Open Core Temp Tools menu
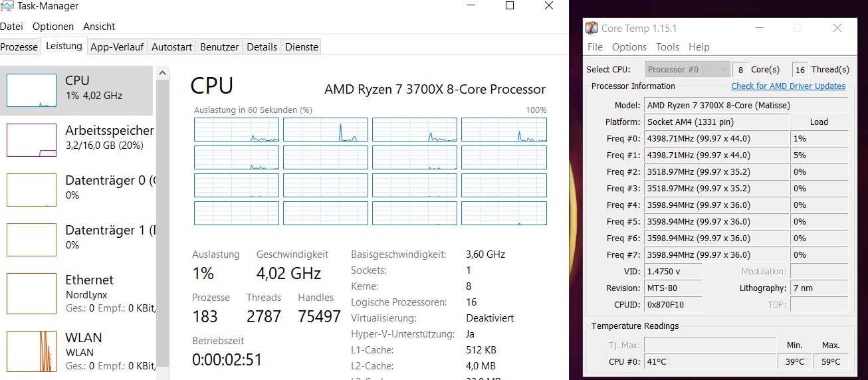Viewport: 868px width, 380px height. (x=667, y=47)
